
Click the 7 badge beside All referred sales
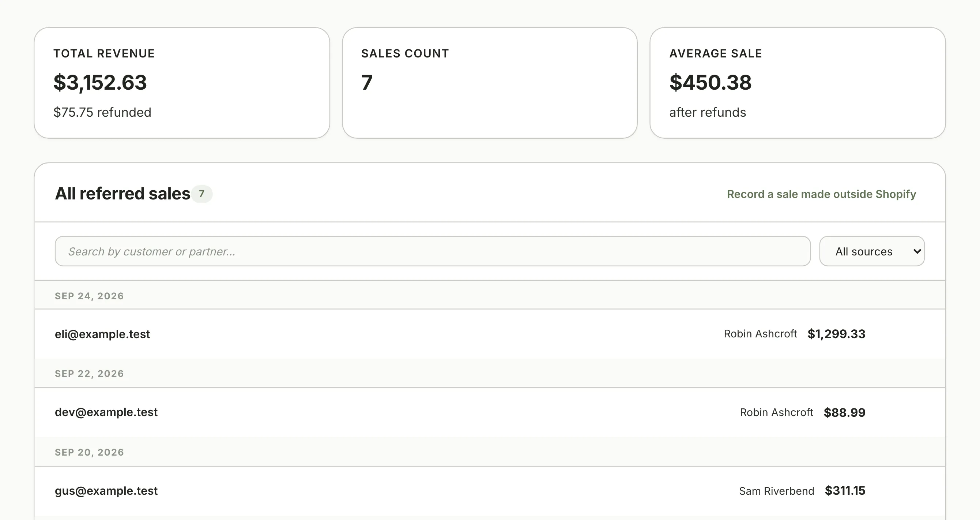pyautogui.click(x=201, y=194)
